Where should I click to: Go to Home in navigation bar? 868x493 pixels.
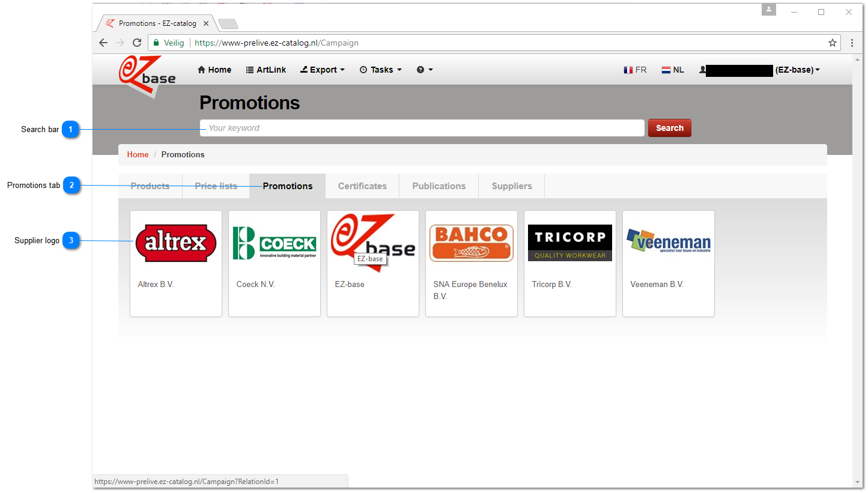(214, 70)
